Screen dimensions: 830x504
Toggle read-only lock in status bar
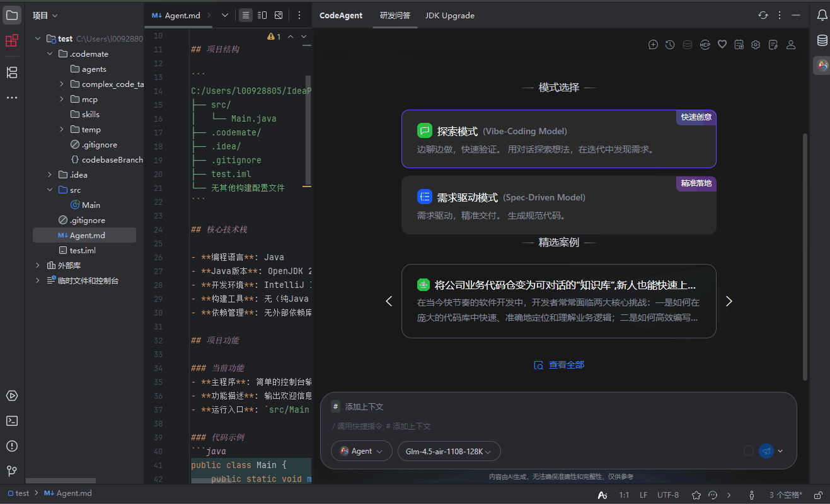tap(818, 495)
